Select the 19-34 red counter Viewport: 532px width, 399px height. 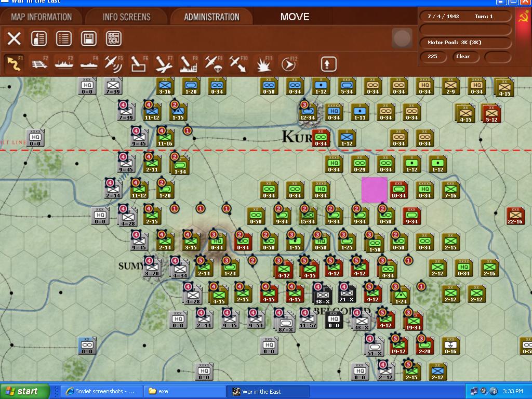[x=414, y=322]
